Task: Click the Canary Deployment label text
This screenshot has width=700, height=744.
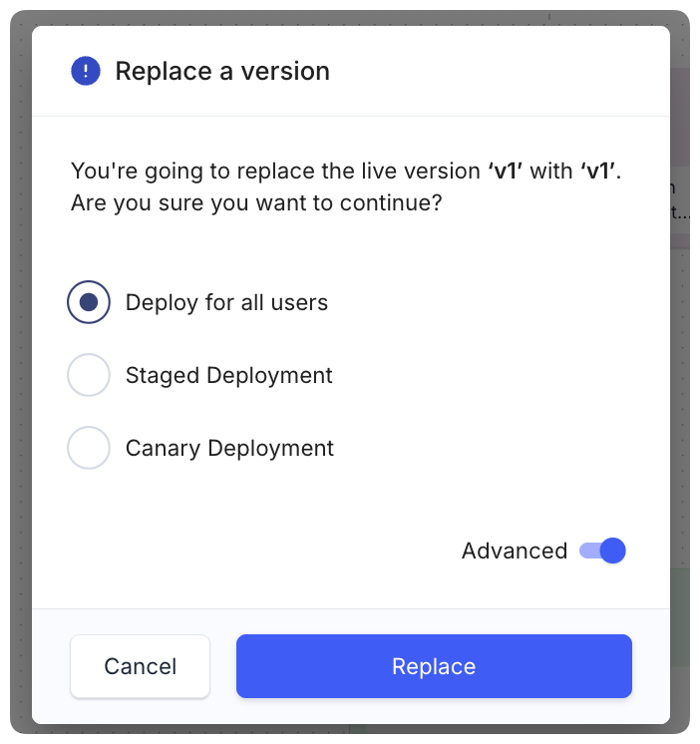Action: coord(229,448)
